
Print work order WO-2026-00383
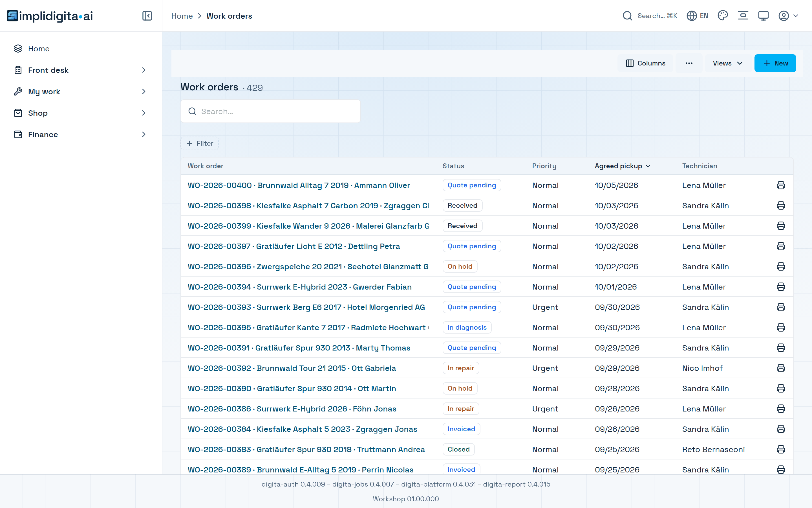[x=781, y=450]
